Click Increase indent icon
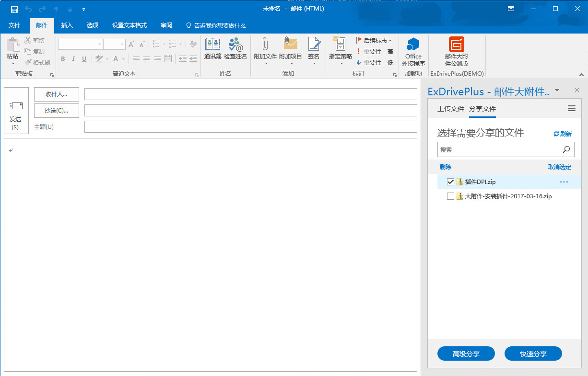 (193, 59)
